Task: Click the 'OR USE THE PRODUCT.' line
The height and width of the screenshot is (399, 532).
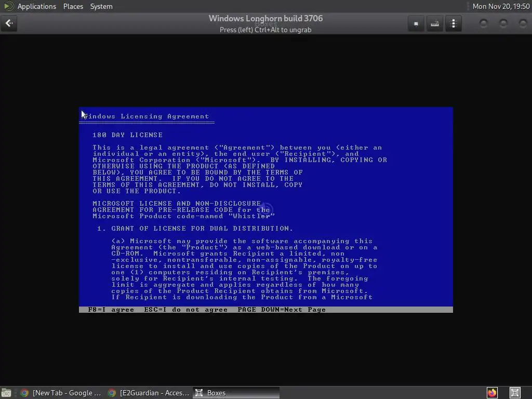Action: pyautogui.click(x=137, y=191)
